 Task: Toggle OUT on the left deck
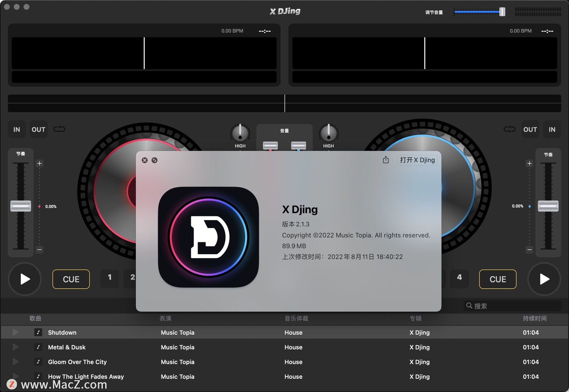point(38,129)
